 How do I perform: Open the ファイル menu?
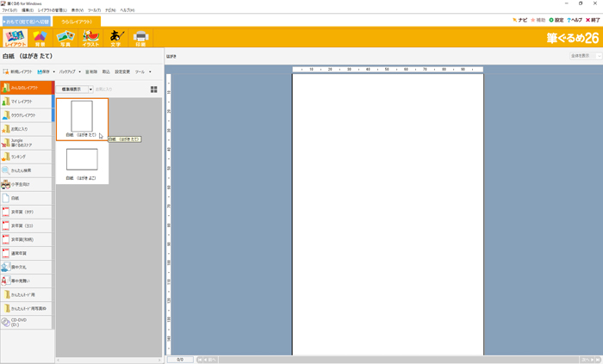(9, 10)
